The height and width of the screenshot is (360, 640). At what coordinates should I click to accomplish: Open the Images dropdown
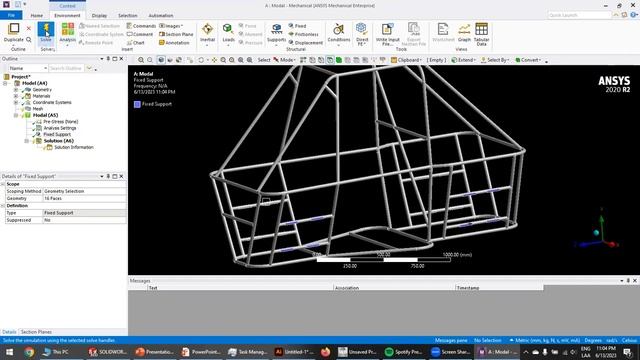point(171,26)
